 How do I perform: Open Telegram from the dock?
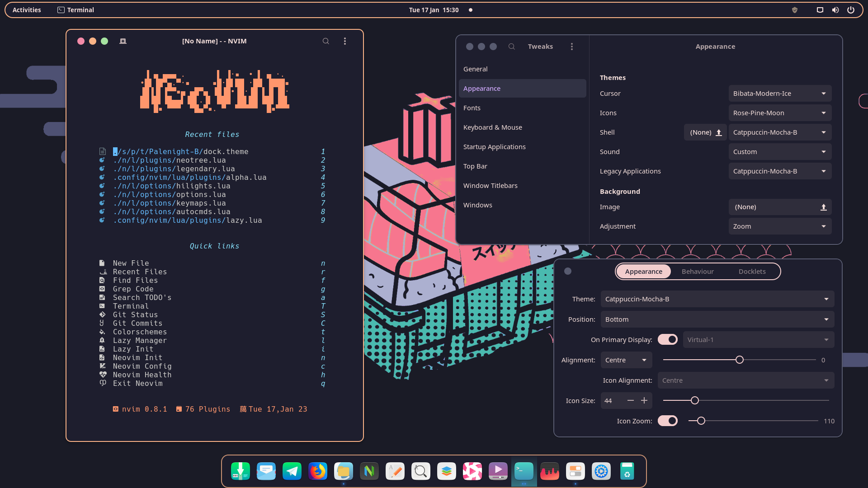[x=292, y=471]
